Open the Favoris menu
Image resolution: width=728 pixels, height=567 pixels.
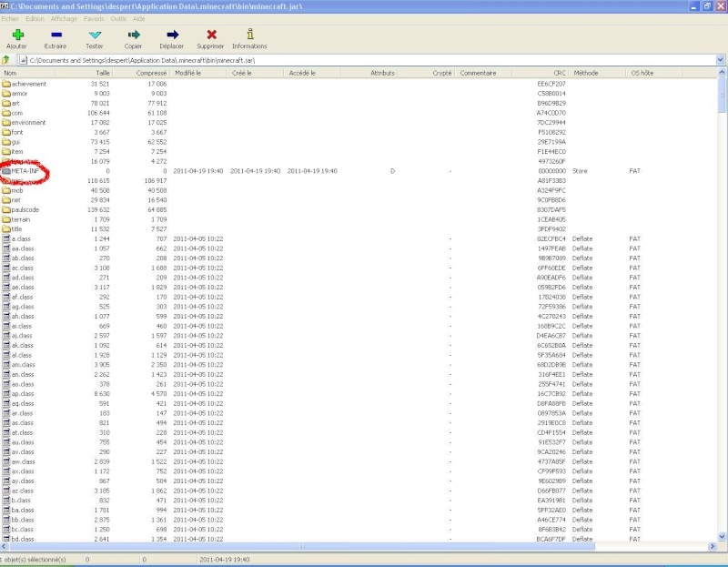(x=94, y=19)
